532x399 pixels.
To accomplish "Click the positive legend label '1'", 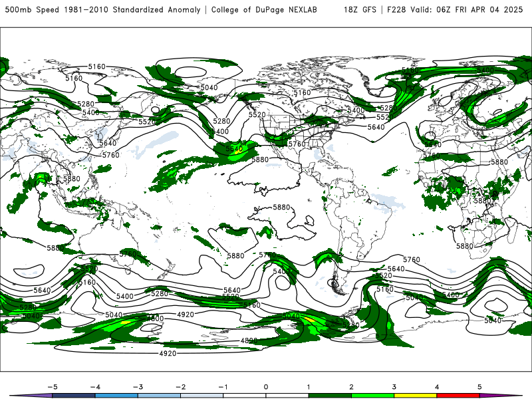I will coord(309,387).
